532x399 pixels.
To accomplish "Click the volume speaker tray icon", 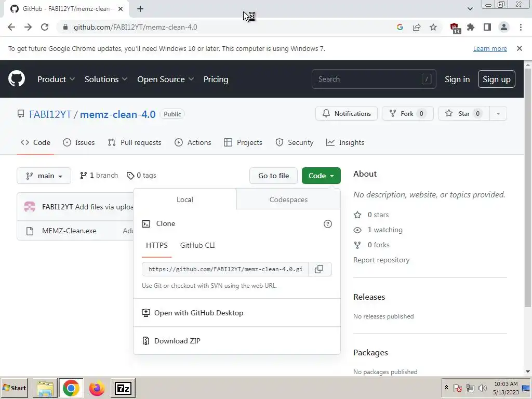I will [482, 388].
